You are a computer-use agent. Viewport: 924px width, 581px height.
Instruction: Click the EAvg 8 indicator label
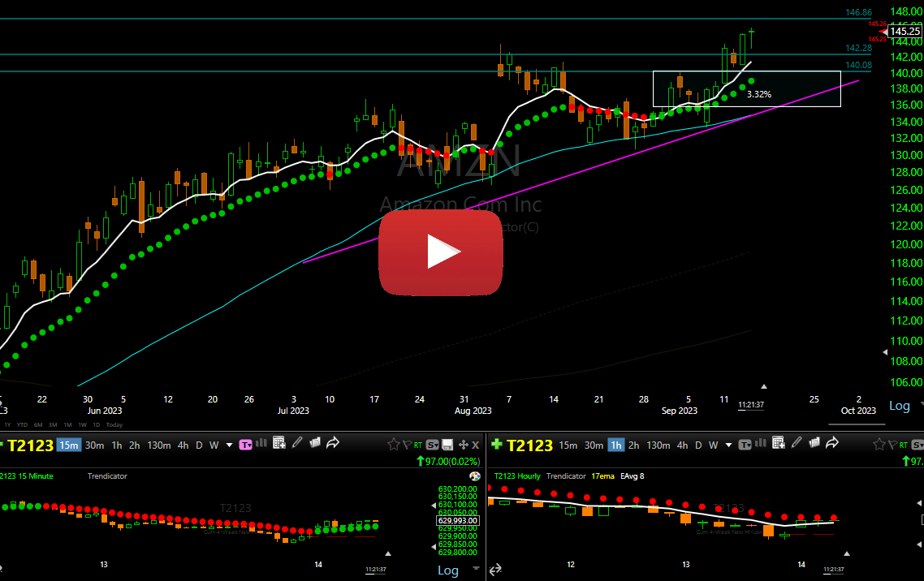633,476
